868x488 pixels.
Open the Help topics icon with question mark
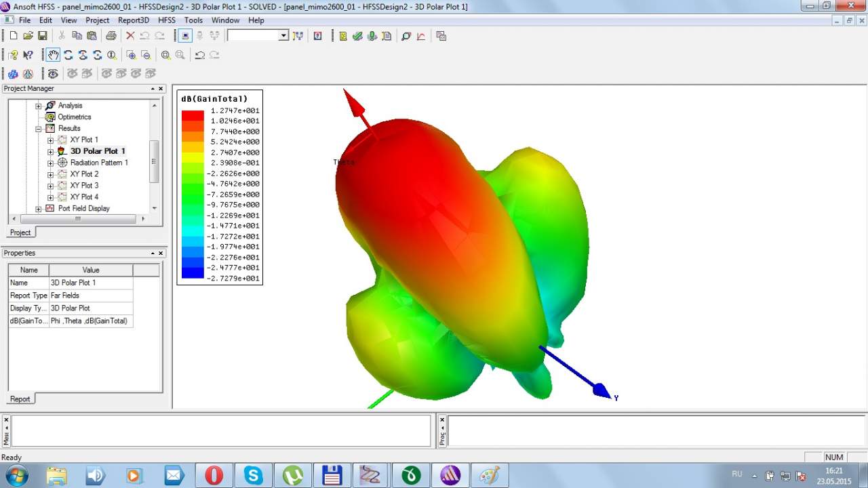coord(14,55)
